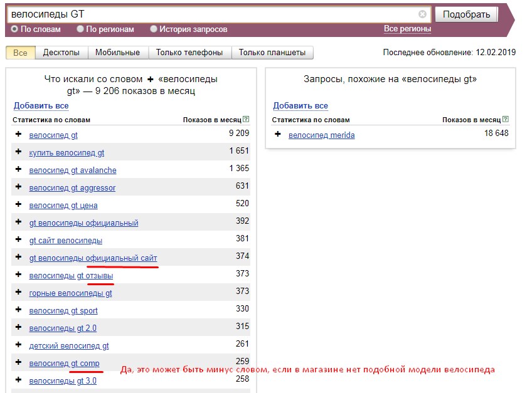Add 'купить велосипед gt' with its plus icon
This screenshot has height=393, width=532.
point(18,152)
